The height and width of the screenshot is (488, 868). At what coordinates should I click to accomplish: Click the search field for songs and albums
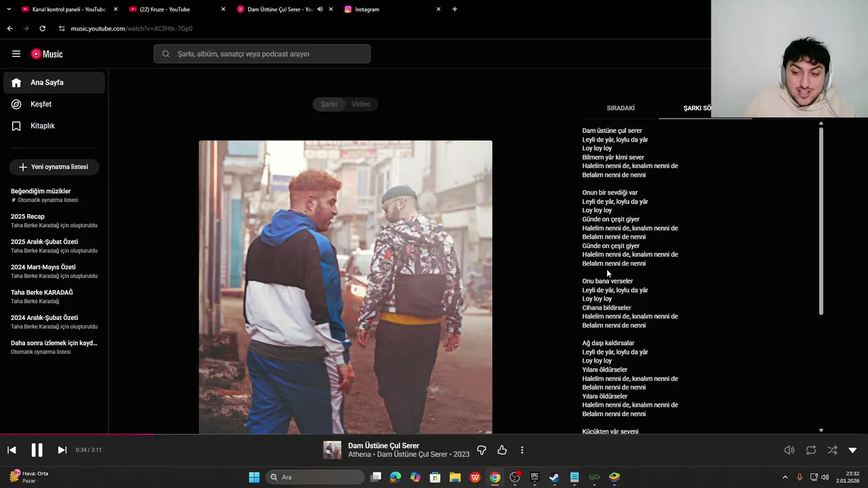262,54
